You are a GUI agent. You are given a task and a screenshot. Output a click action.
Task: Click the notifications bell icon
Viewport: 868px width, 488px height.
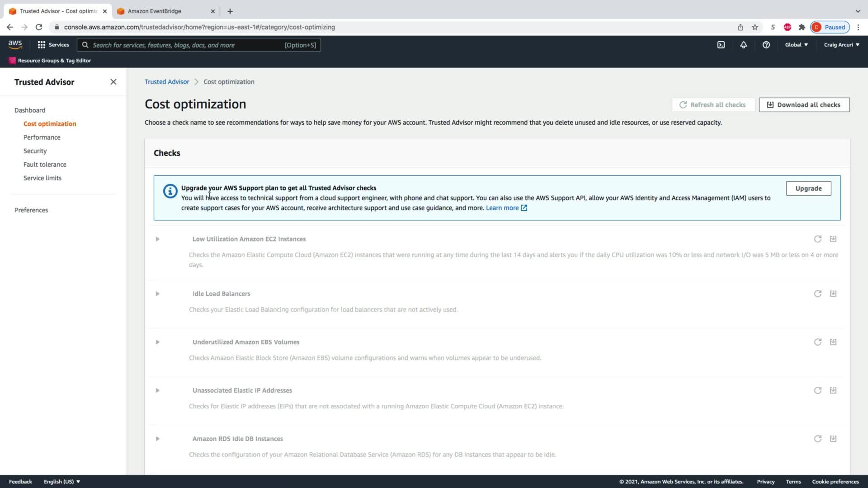(743, 45)
